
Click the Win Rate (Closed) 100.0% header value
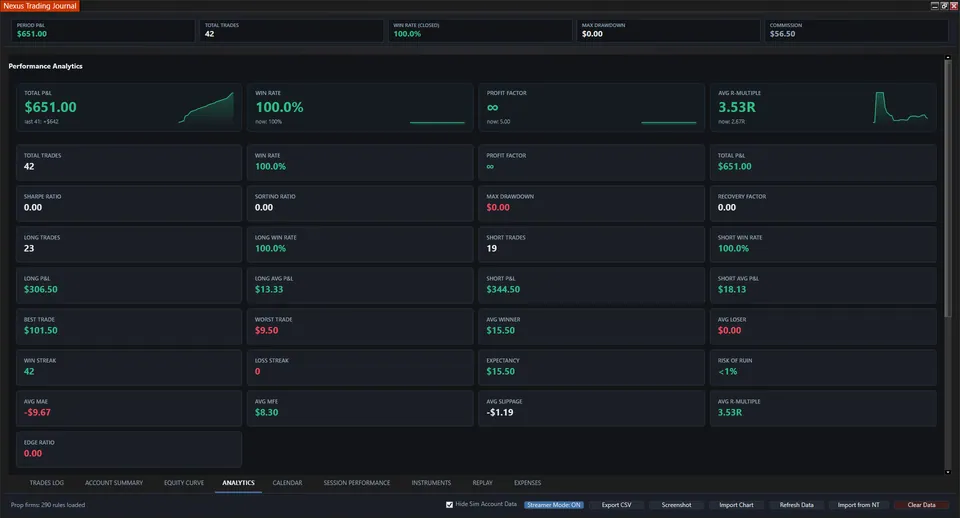tap(407, 34)
